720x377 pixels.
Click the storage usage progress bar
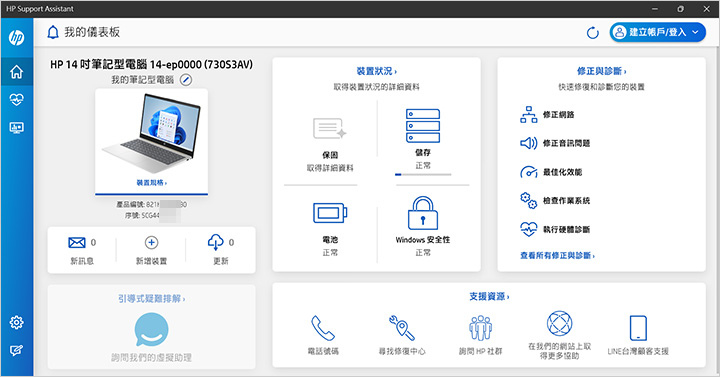[423, 174]
